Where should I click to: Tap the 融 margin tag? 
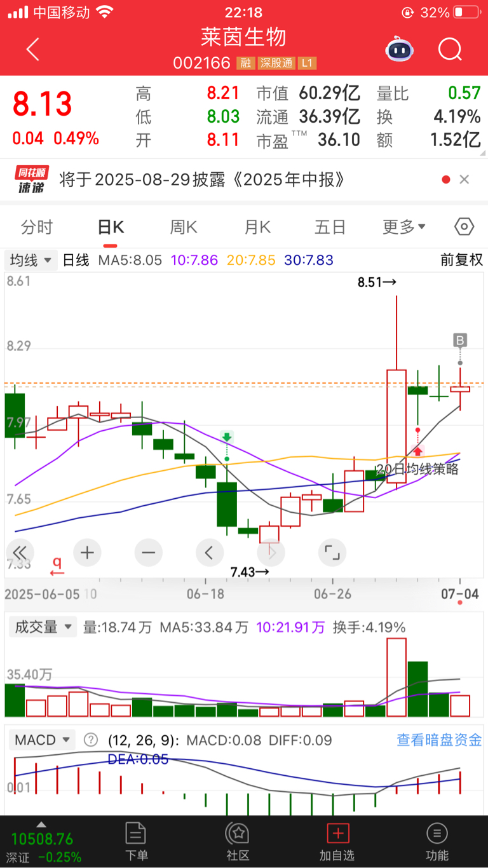245,64
